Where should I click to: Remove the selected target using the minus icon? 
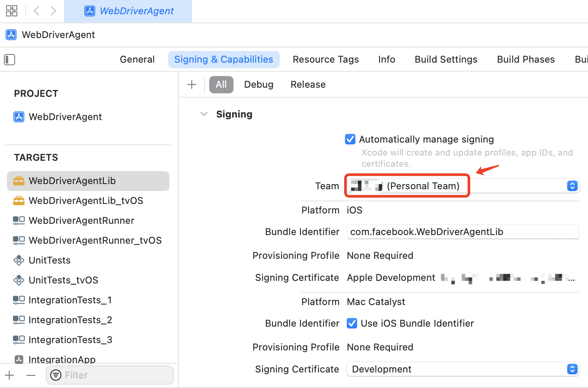pos(31,375)
